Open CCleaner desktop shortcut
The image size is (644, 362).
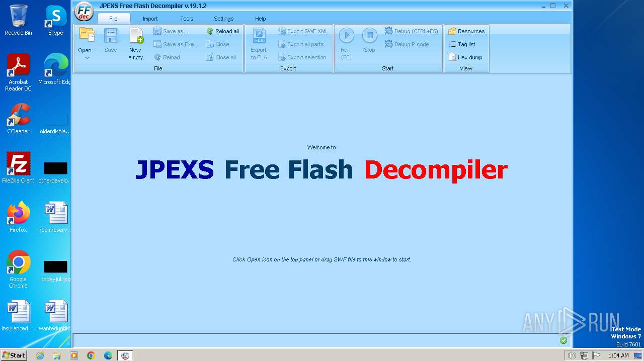point(18,119)
